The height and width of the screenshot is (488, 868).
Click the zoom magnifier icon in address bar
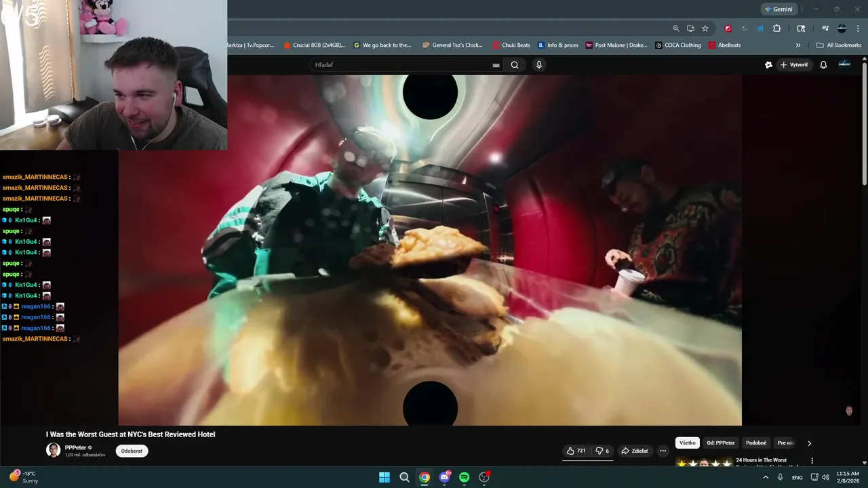(676, 28)
